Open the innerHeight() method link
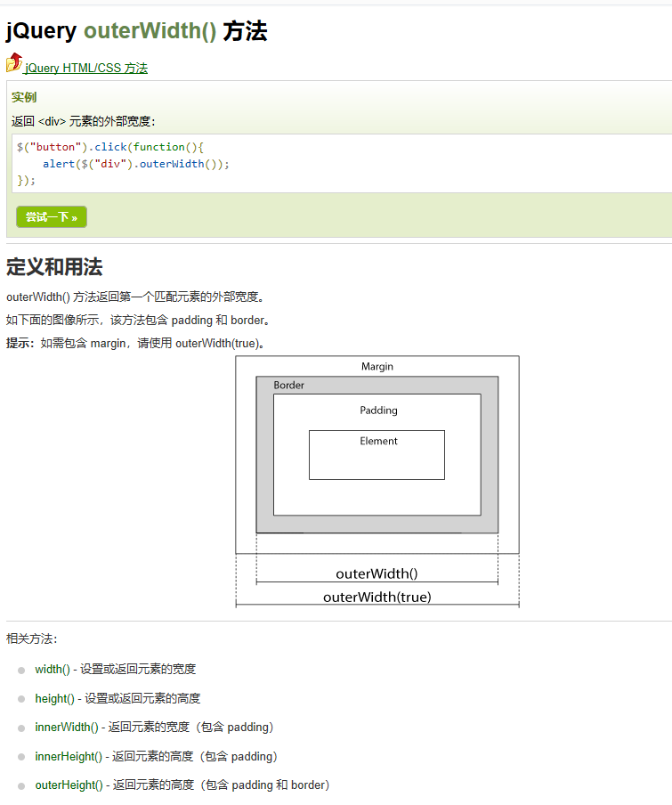The width and height of the screenshot is (672, 805). point(69,756)
